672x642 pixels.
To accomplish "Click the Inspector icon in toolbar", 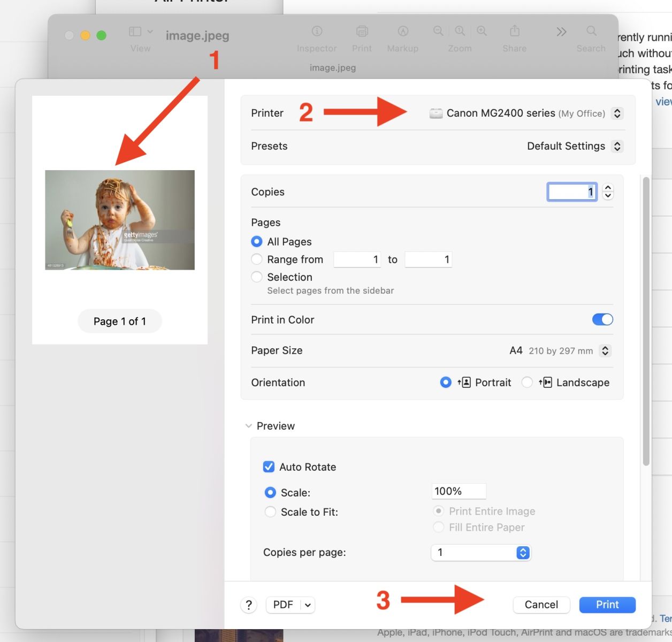I will 317,31.
